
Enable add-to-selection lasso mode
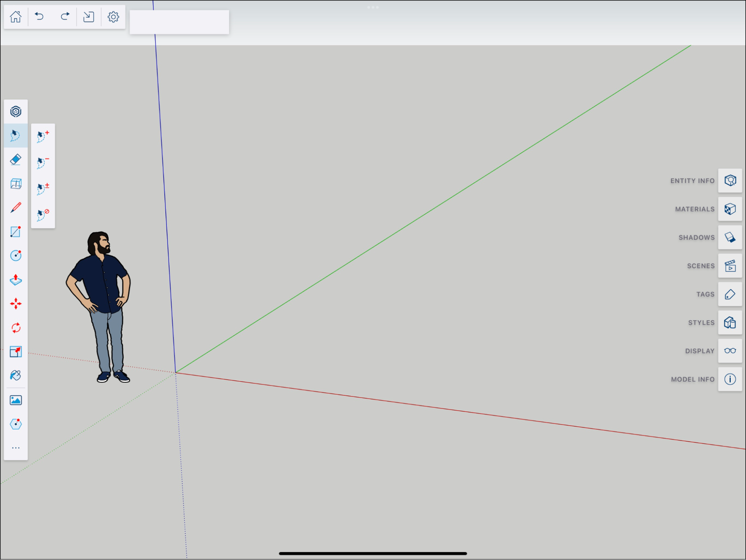(43, 136)
